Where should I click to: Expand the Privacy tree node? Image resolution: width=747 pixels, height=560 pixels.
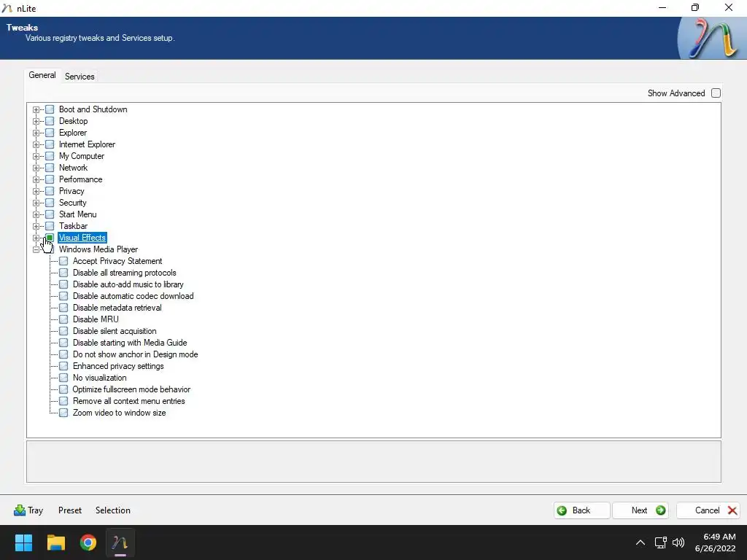point(36,191)
